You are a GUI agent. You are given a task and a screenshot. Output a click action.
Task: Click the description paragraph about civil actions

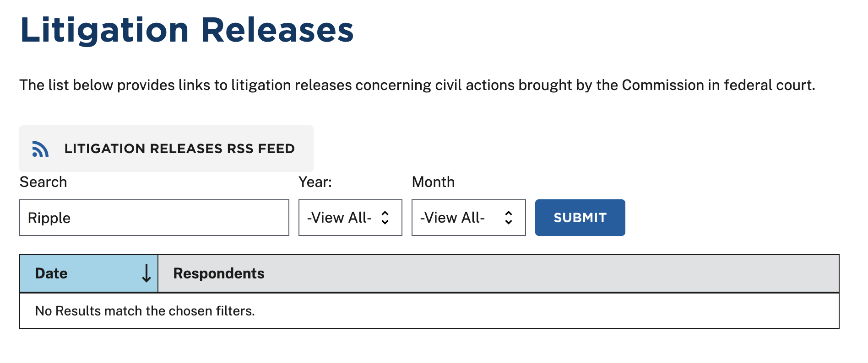point(417,85)
